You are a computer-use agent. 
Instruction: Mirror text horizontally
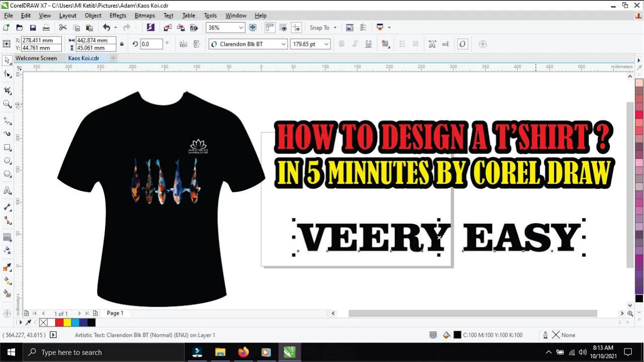tap(184, 44)
